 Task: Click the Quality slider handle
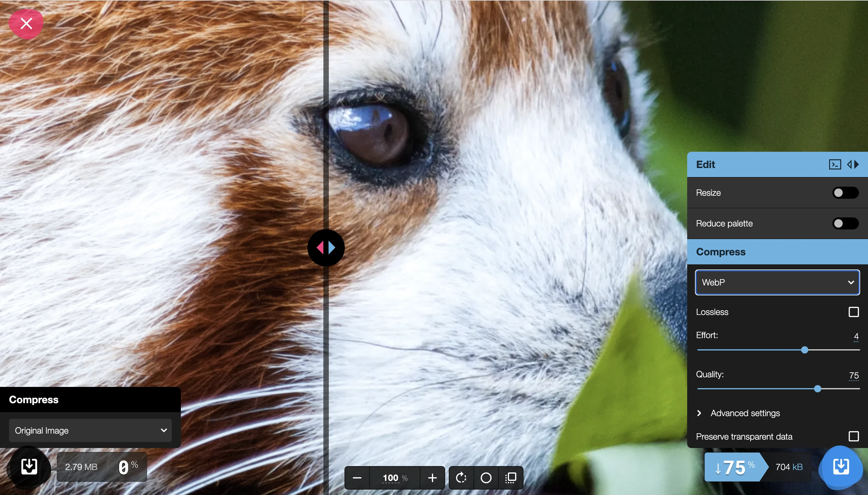coord(817,389)
